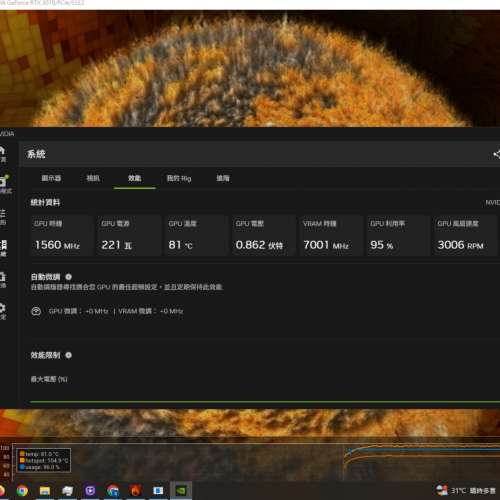Click the GPU 微調 +0 MHz text
This screenshot has height=500, width=500.
coord(79,311)
